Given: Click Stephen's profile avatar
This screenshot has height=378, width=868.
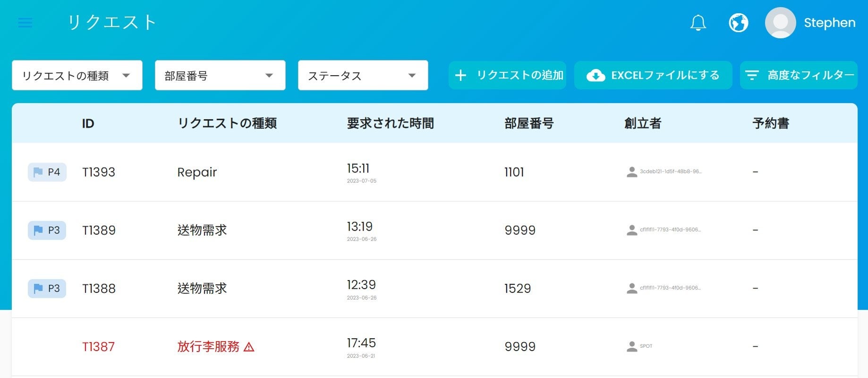Looking at the screenshot, I should pos(780,23).
